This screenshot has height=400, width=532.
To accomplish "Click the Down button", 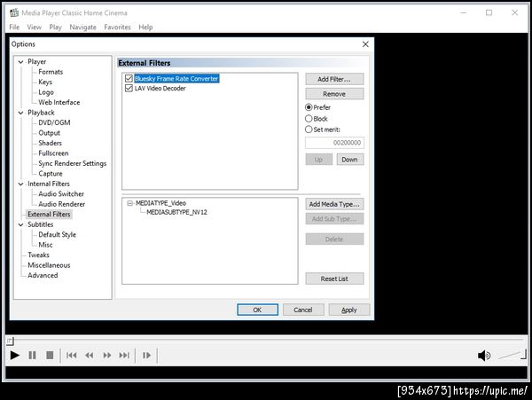I will 350,160.
